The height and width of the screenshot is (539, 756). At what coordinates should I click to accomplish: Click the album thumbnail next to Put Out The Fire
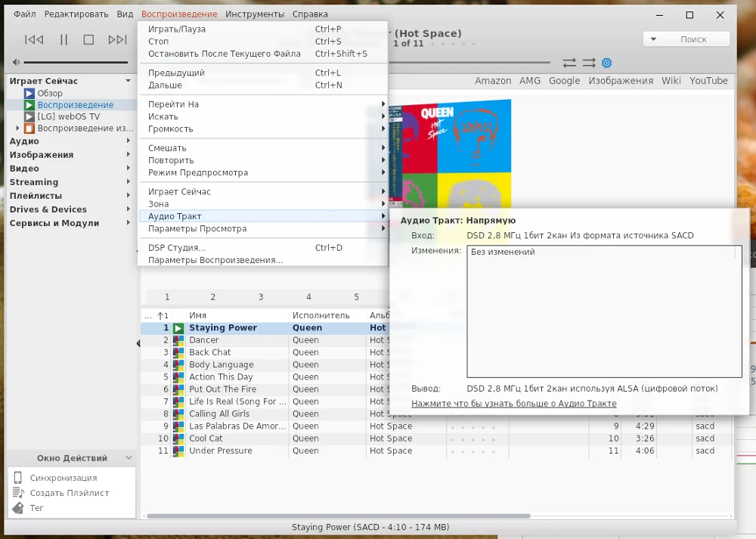[178, 389]
